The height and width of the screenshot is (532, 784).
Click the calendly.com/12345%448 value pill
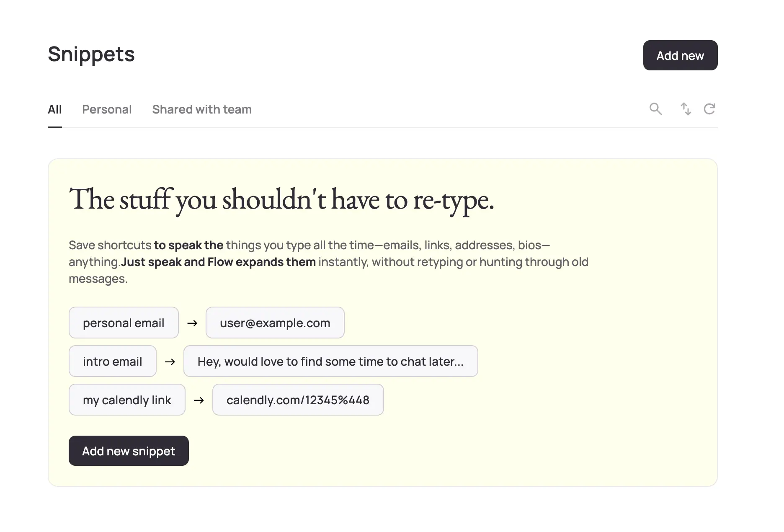[298, 400]
